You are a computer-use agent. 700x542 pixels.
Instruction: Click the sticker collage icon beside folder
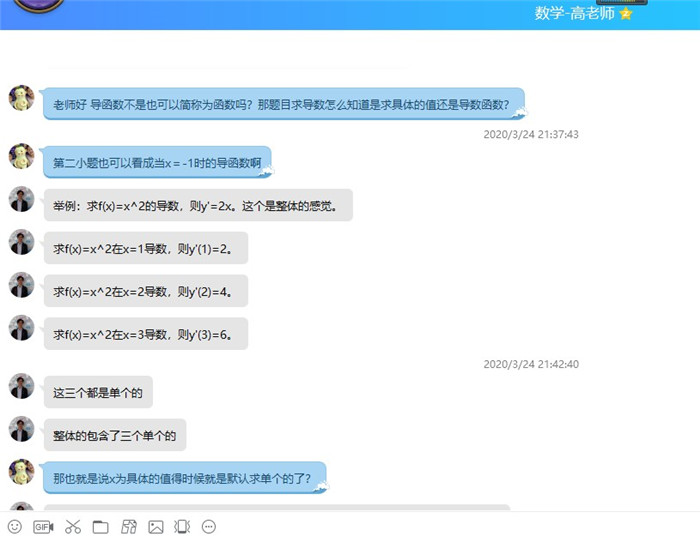[x=128, y=526]
